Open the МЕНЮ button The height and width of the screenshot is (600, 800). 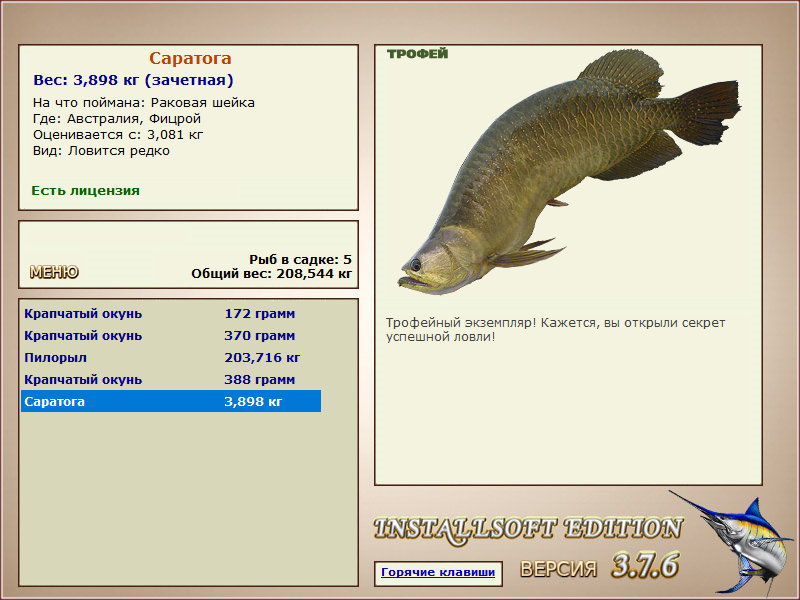pos(54,272)
